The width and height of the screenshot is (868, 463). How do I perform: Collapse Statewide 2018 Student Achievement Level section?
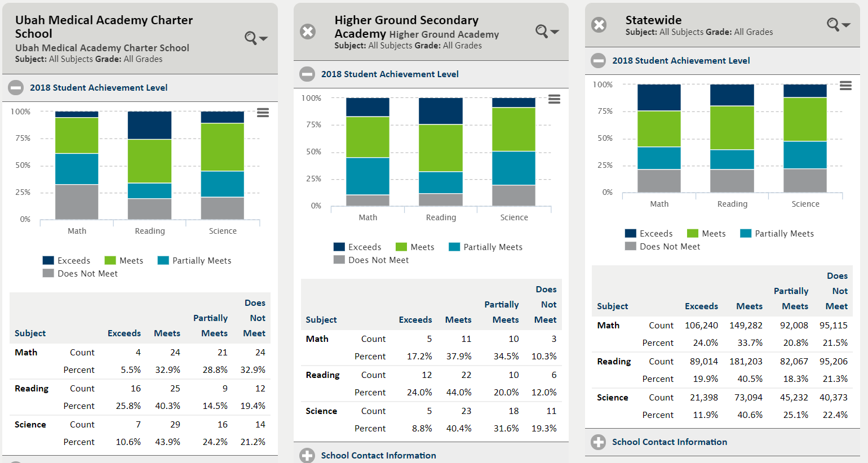tap(599, 61)
